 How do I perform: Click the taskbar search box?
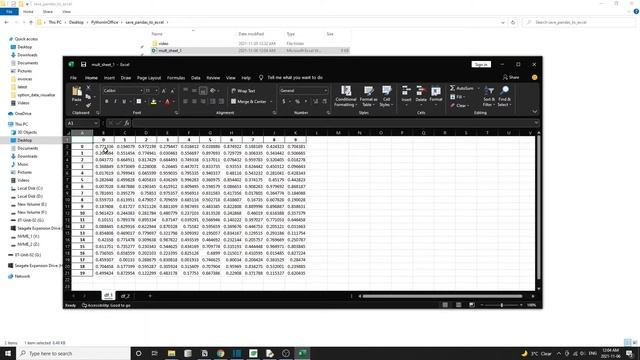pos(73,353)
